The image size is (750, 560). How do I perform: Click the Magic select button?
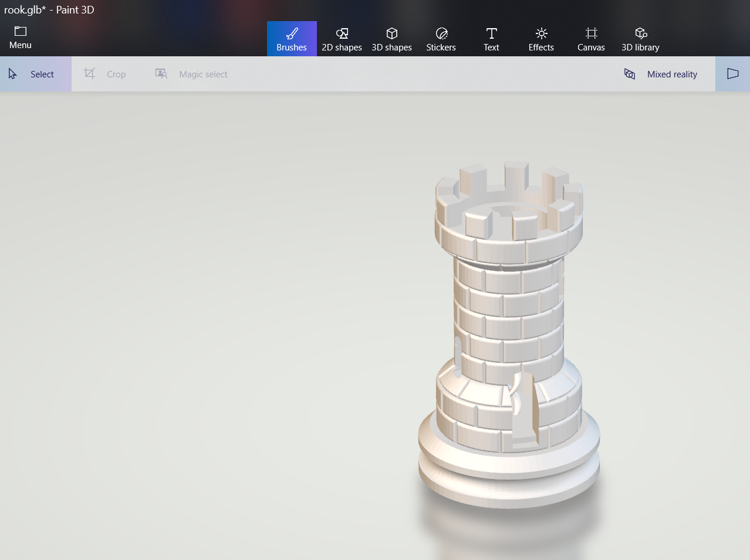191,74
